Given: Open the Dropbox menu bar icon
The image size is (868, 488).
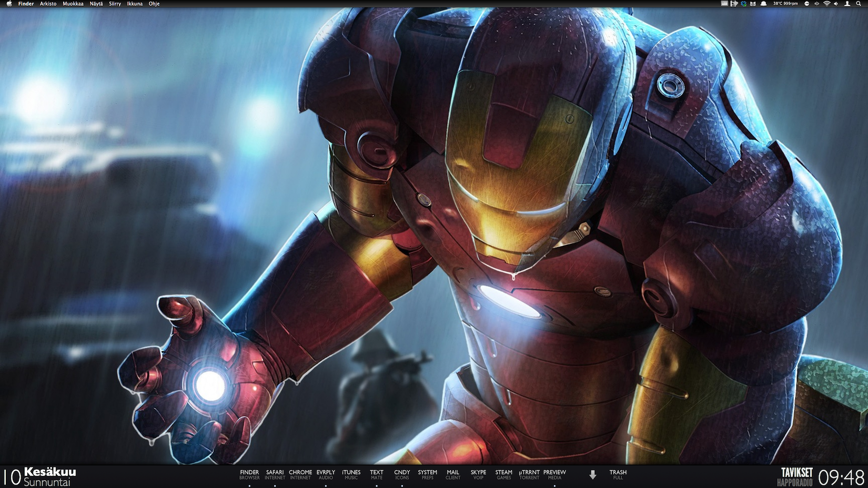Looking at the screenshot, I should pyautogui.click(x=744, y=4).
